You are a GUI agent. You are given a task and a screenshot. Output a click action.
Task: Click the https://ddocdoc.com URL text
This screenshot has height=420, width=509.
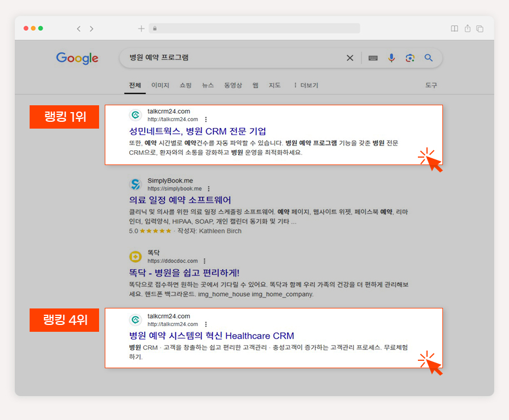[x=173, y=261]
